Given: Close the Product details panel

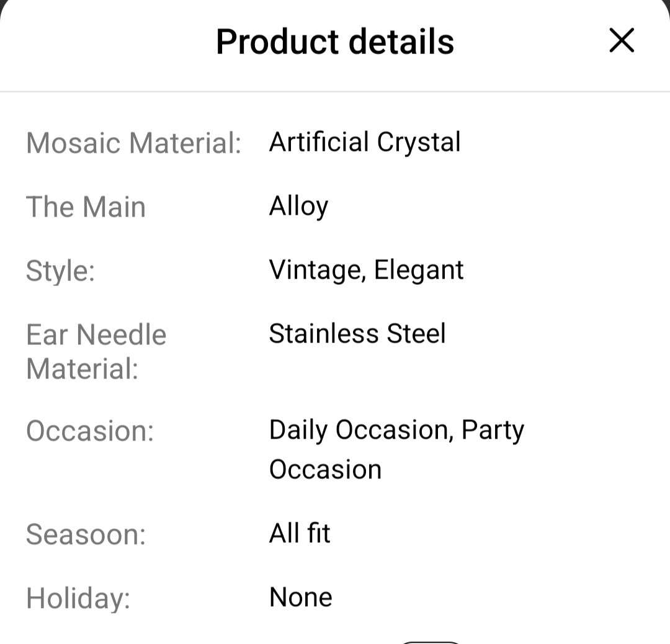Looking at the screenshot, I should point(622,41).
